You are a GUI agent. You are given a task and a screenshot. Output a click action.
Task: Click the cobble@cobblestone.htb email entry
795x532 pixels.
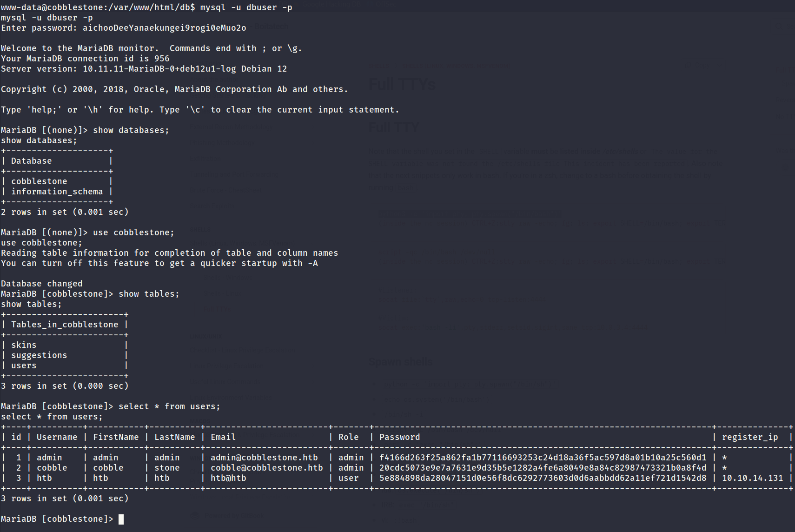point(266,468)
